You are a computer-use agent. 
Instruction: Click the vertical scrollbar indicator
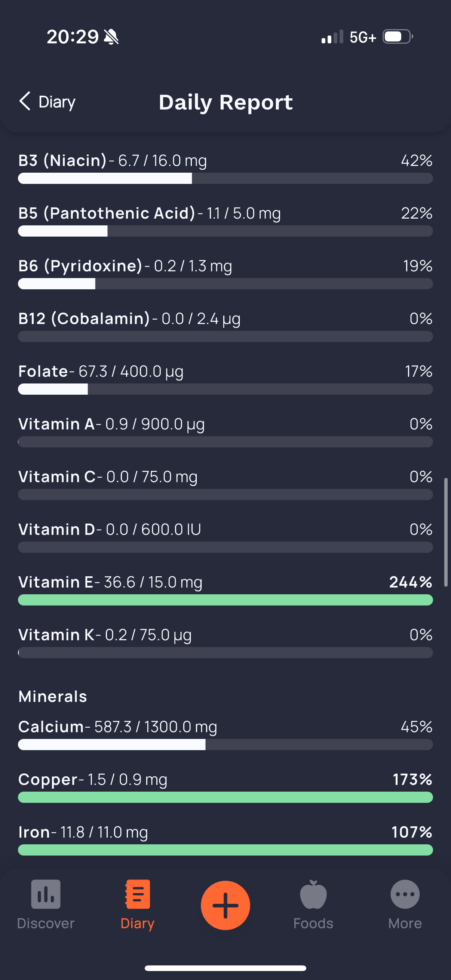(x=446, y=532)
